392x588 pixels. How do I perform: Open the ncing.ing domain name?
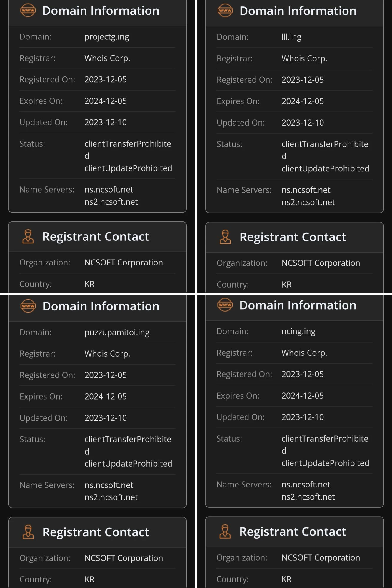[x=298, y=331]
